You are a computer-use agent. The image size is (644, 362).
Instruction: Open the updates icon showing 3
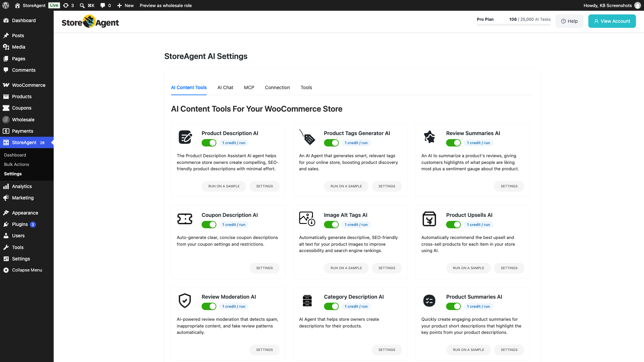point(68,5)
